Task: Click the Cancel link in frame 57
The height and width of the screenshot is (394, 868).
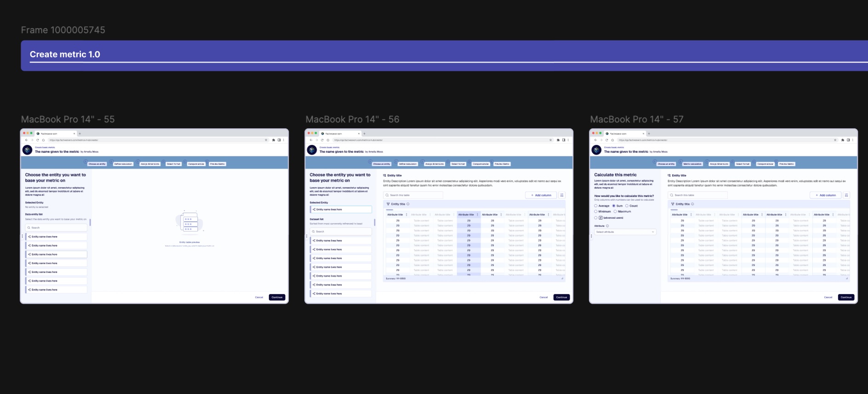Action: click(x=828, y=297)
